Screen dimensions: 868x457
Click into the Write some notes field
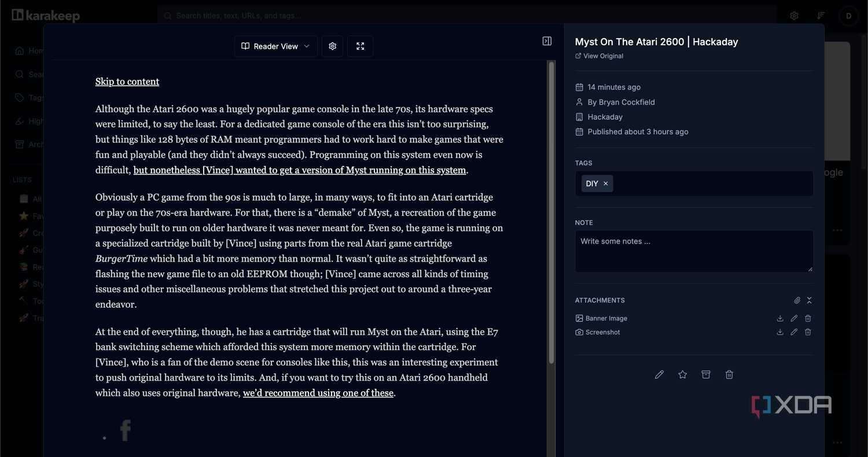point(694,251)
